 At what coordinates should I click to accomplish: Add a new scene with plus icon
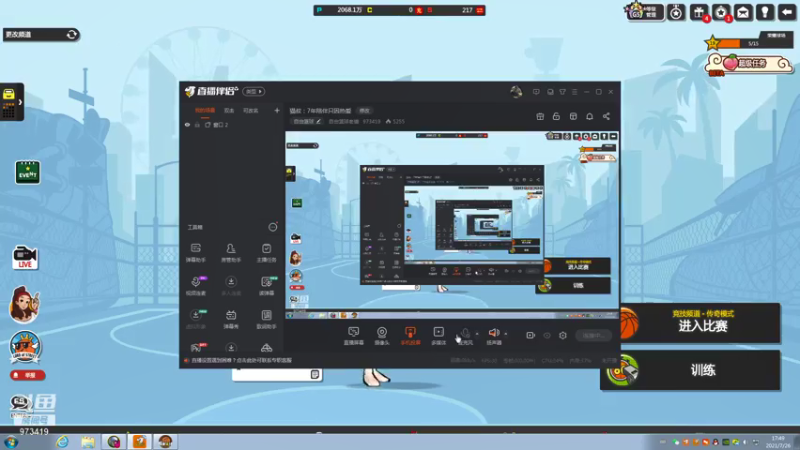[277, 110]
